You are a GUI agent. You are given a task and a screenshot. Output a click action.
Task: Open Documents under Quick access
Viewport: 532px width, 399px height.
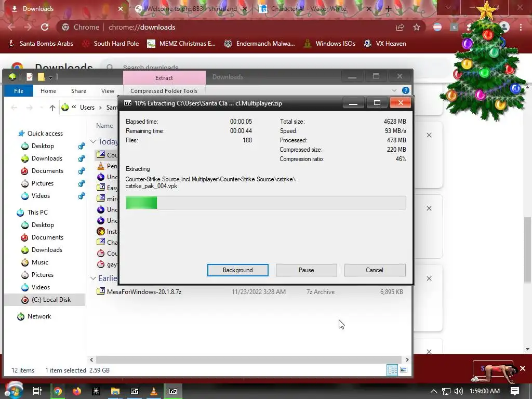pyautogui.click(x=47, y=170)
